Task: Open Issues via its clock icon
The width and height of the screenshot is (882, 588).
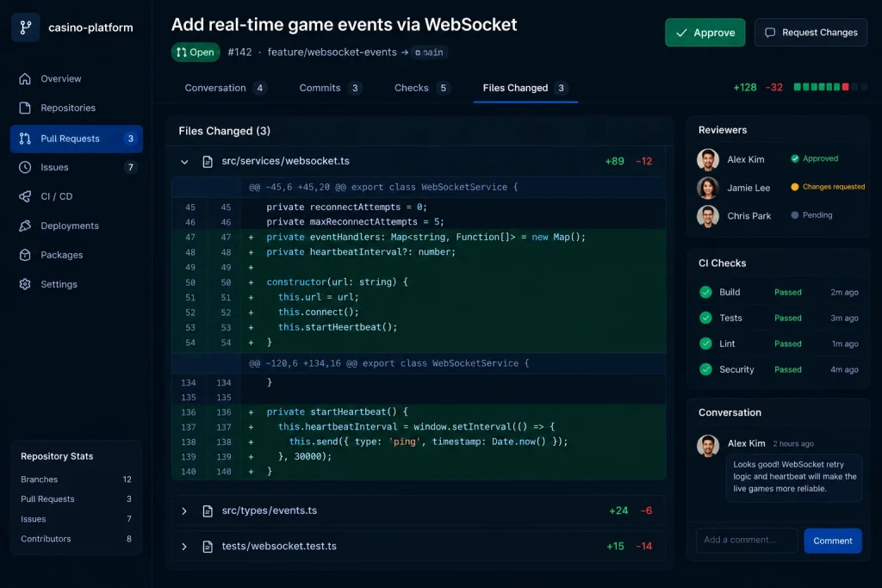Action: pos(25,167)
